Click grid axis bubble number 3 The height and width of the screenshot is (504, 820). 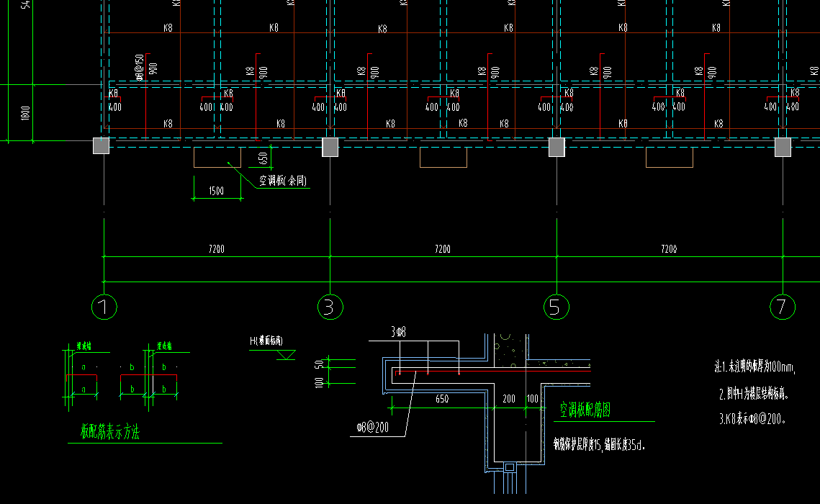pyautogui.click(x=330, y=307)
